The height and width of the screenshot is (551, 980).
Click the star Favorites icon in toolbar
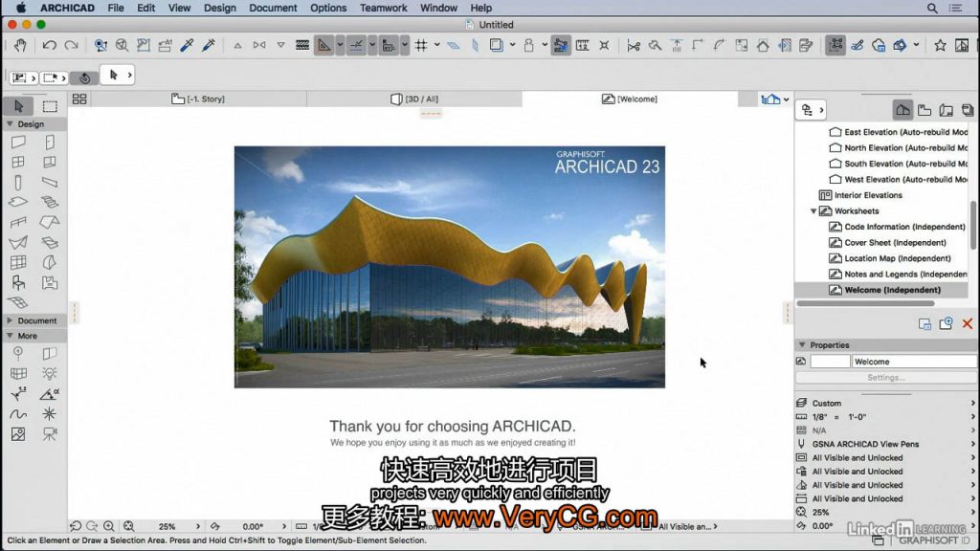point(940,45)
